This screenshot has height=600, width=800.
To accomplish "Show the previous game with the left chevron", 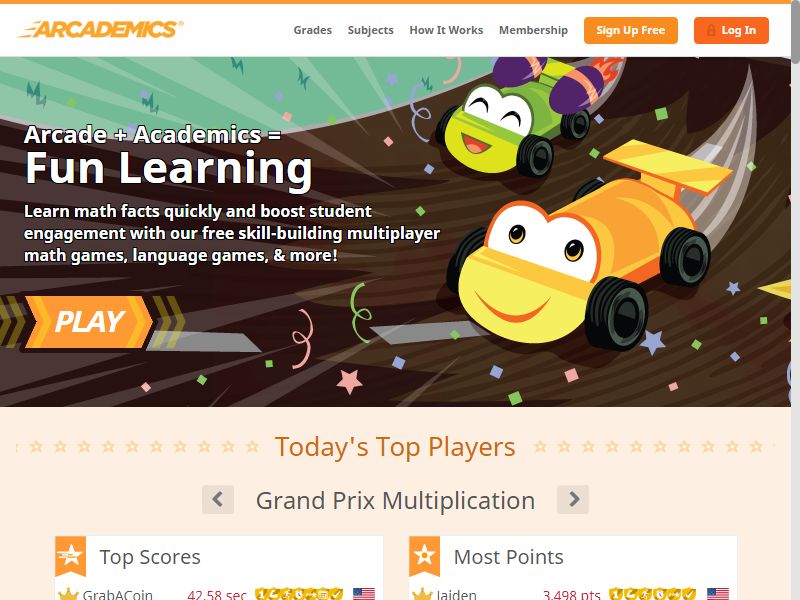I will click(x=218, y=499).
